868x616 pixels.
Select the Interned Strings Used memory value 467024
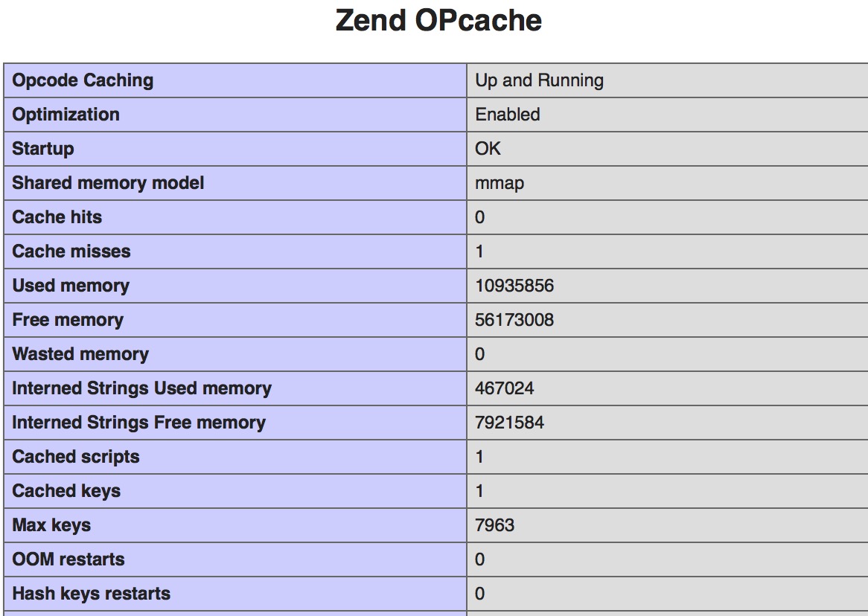[504, 388]
